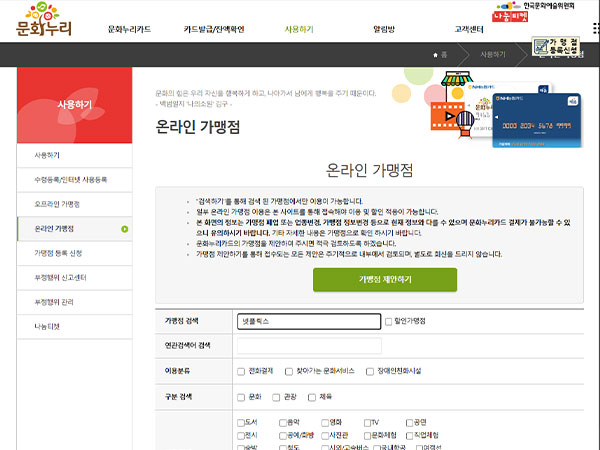The height and width of the screenshot is (450, 600).
Task: Select the 체육 category checkbox
Action: coord(312,397)
